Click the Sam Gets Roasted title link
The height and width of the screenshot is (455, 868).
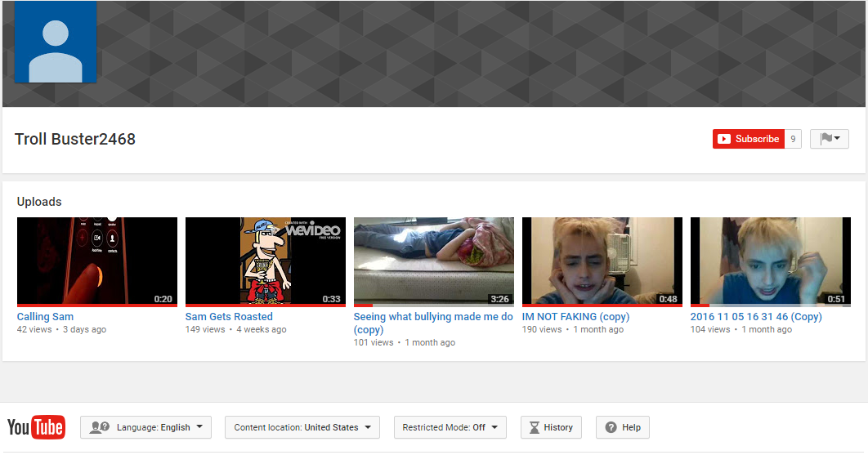(x=229, y=317)
